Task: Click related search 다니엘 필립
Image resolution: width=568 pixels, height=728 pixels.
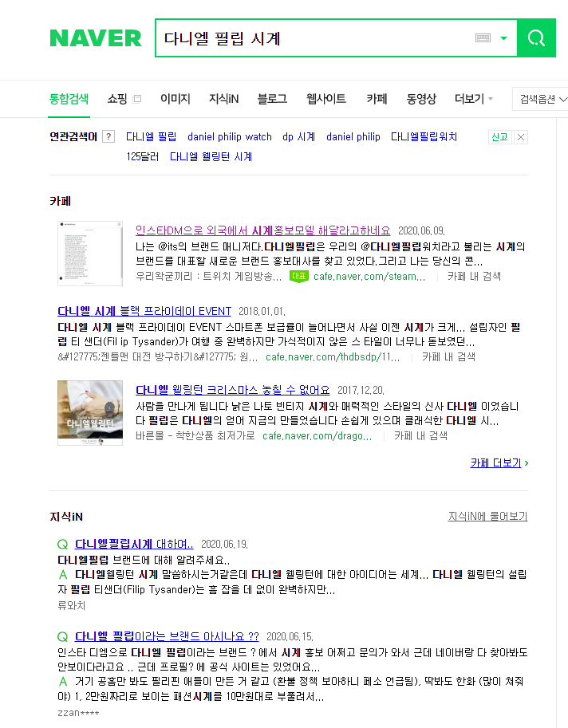Action: pyautogui.click(x=151, y=136)
